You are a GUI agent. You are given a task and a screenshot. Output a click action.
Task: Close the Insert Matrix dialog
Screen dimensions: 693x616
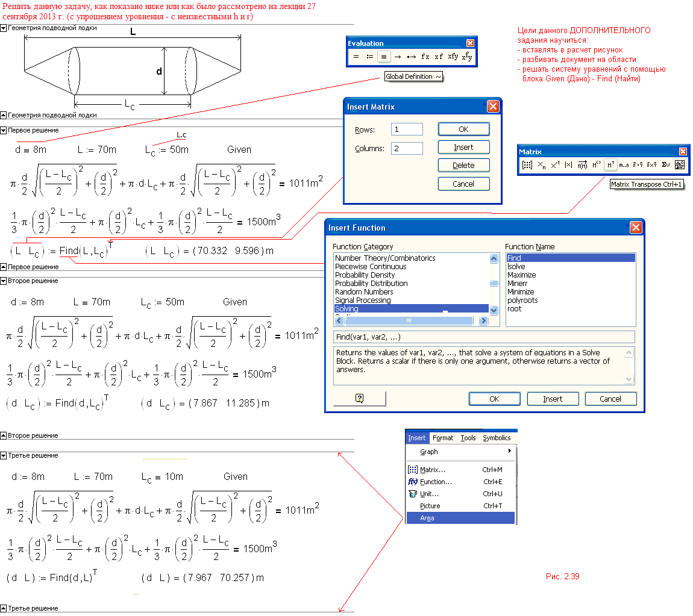point(493,107)
